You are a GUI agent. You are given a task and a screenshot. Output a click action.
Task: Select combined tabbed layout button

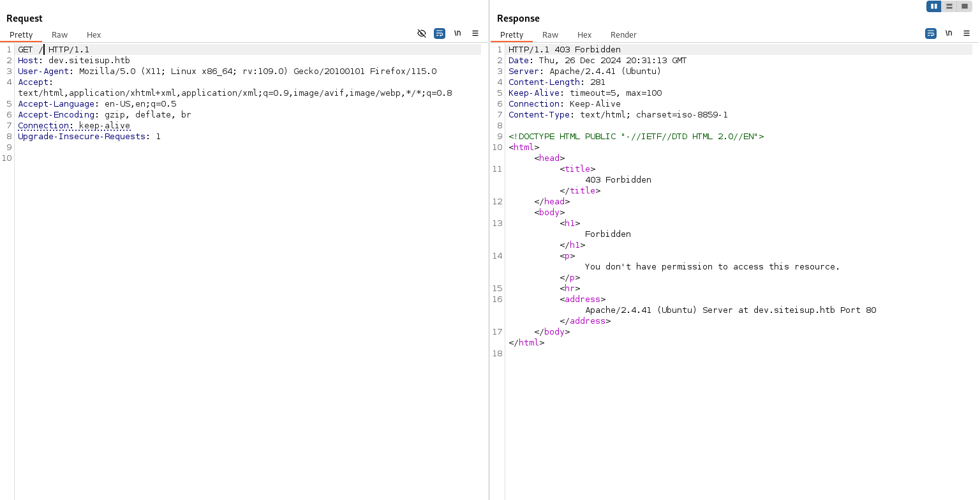[964, 6]
